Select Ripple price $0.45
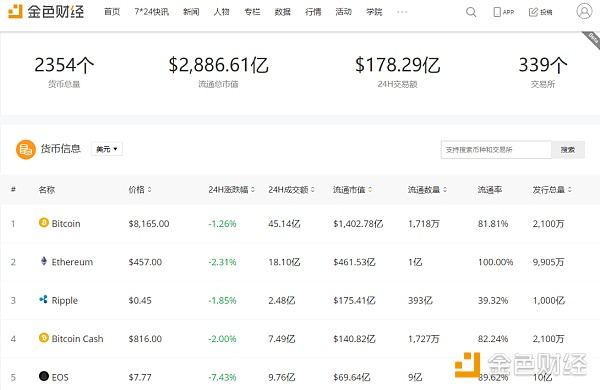This screenshot has height=390, width=600. [140, 300]
